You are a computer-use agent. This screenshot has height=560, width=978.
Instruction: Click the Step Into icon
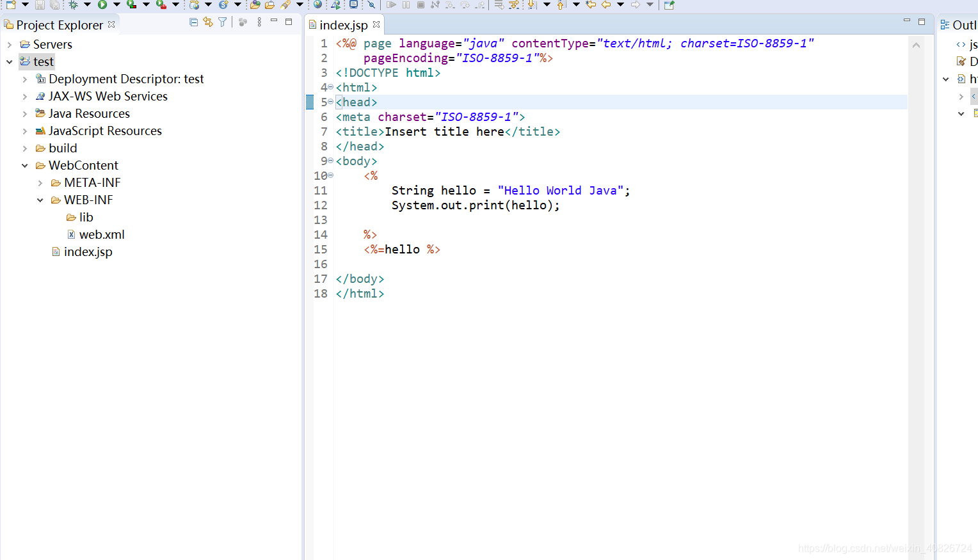click(x=450, y=4)
